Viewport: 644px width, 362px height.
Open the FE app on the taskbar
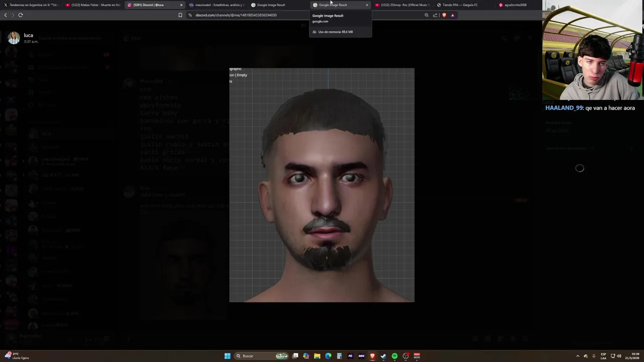tap(350, 356)
